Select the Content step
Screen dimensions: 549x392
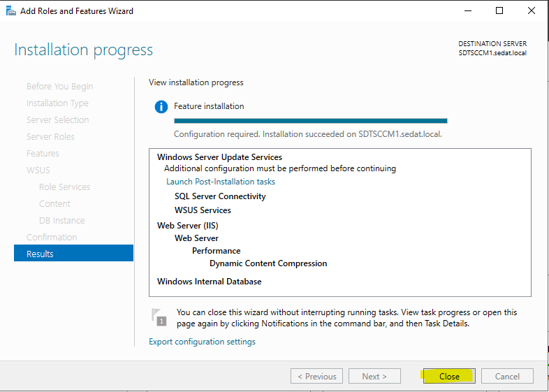[x=54, y=203]
